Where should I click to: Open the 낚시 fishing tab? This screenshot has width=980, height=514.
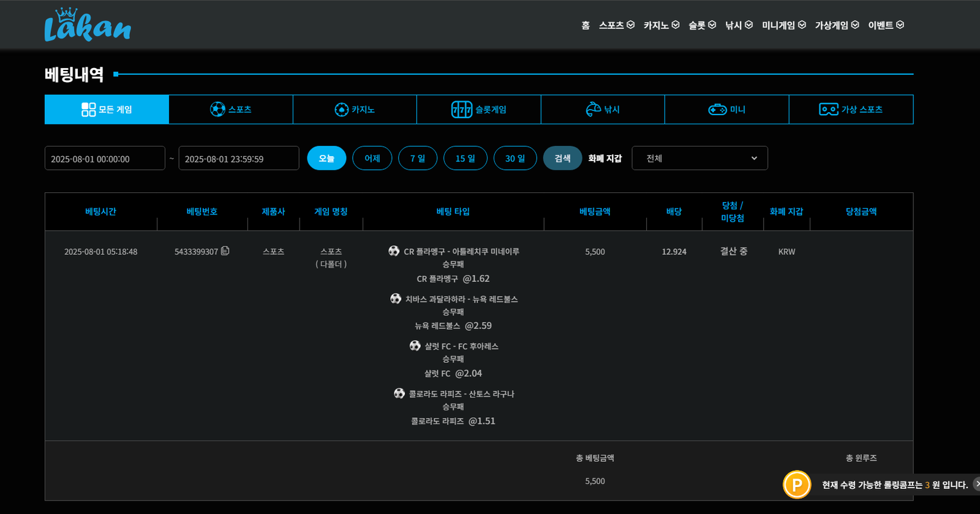603,110
